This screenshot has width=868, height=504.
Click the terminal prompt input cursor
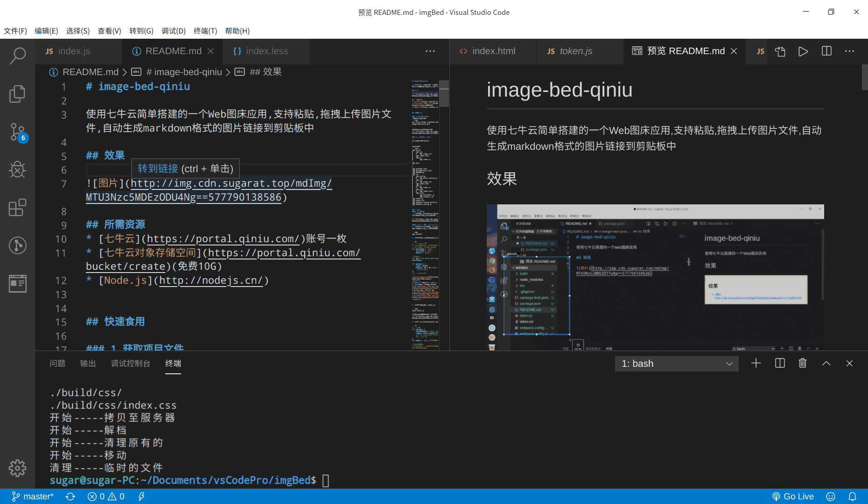[326, 480]
